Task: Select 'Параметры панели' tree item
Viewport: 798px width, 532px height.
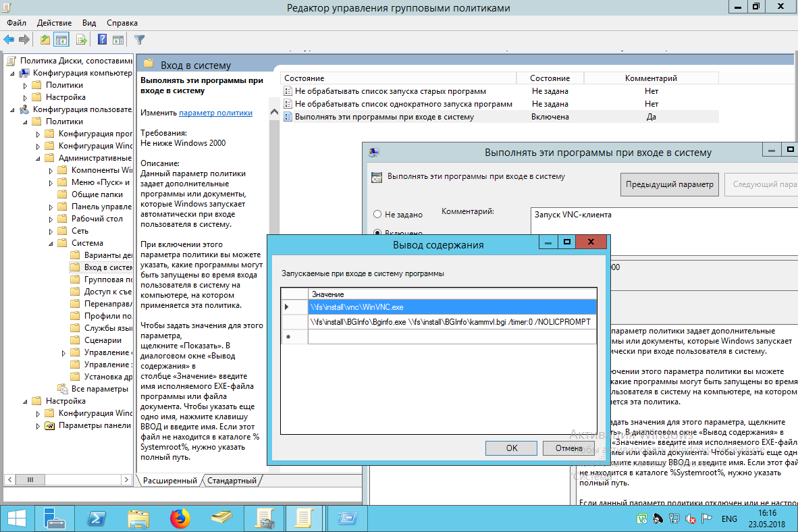Action: 95,425
